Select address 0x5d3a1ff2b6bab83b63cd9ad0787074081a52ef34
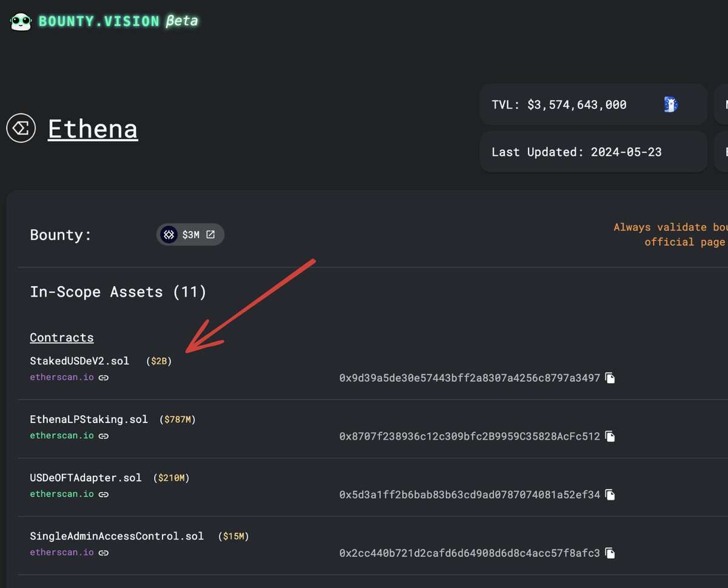Viewport: 728px width, 588px height. pyautogui.click(x=470, y=495)
